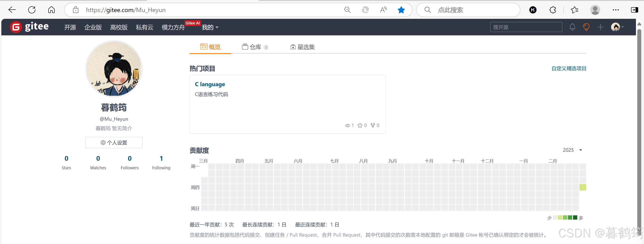Click the 个人设置 button
The image size is (644, 244).
(x=114, y=143)
